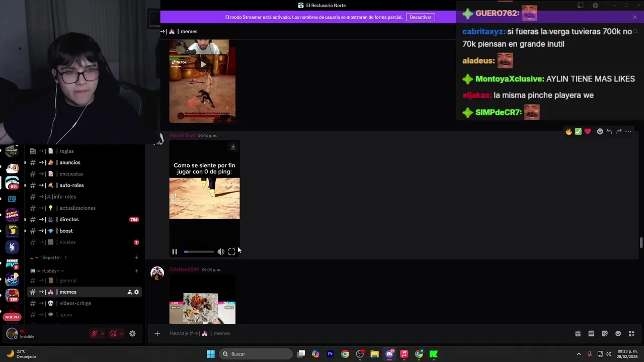
Task: Open the spam channel
Action: pyautogui.click(x=84, y=315)
